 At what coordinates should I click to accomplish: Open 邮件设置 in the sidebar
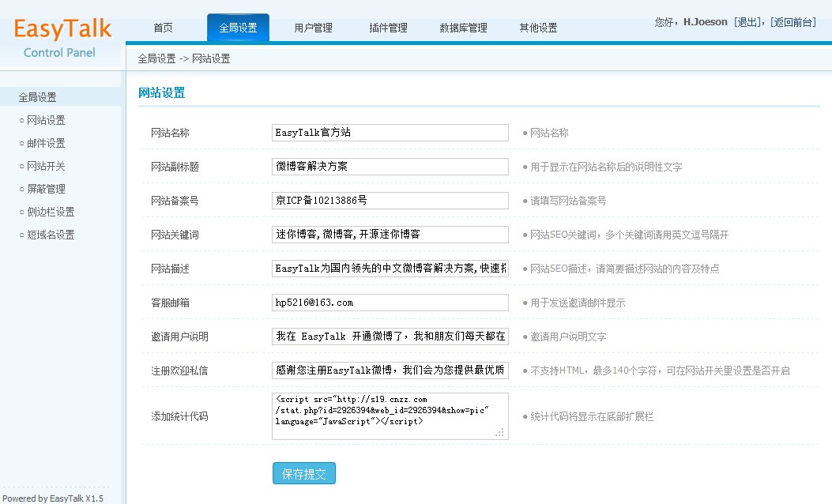pos(46,144)
